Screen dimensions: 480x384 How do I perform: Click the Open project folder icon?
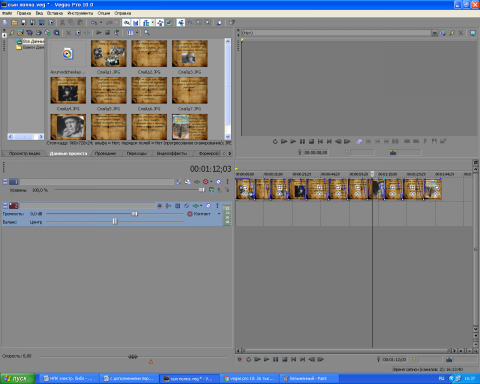point(14,22)
